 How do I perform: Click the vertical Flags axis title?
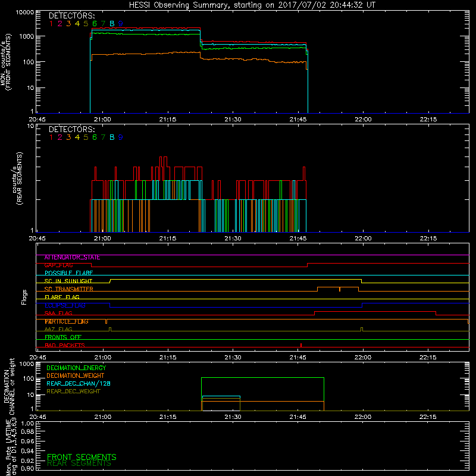point(24,297)
